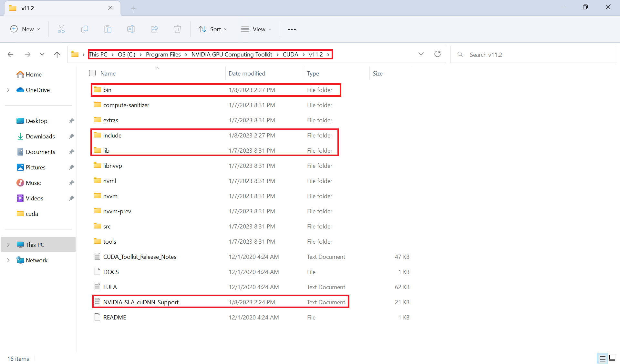Click the Search v11.2 field

pyautogui.click(x=533, y=55)
